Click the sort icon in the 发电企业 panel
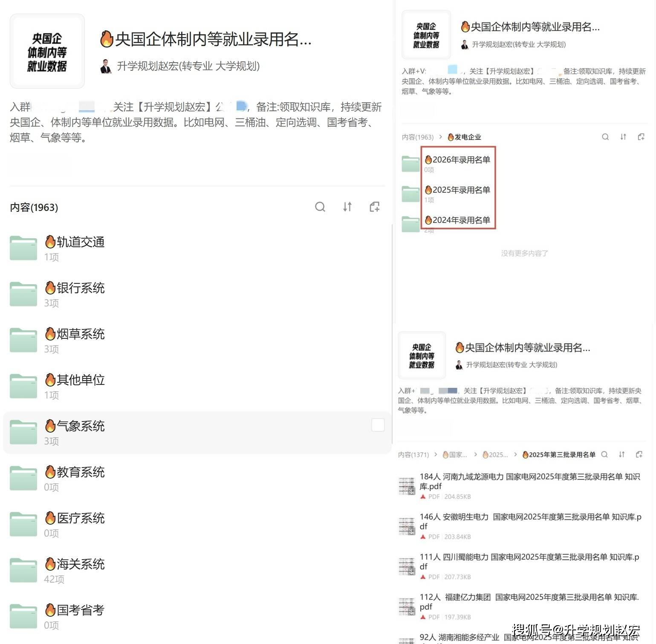Viewport: 656px width, 644px height. click(x=623, y=137)
